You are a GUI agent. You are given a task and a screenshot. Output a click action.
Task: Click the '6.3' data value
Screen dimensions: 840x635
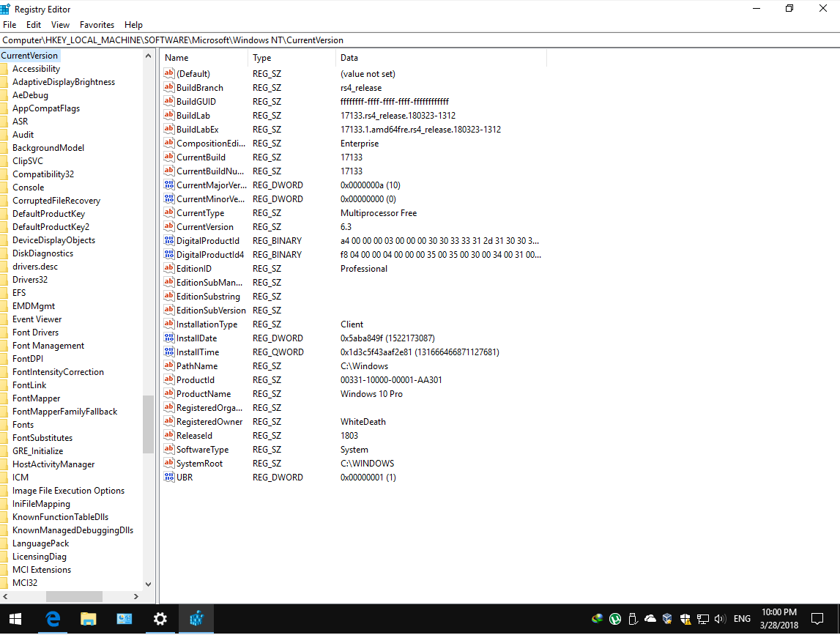click(346, 226)
